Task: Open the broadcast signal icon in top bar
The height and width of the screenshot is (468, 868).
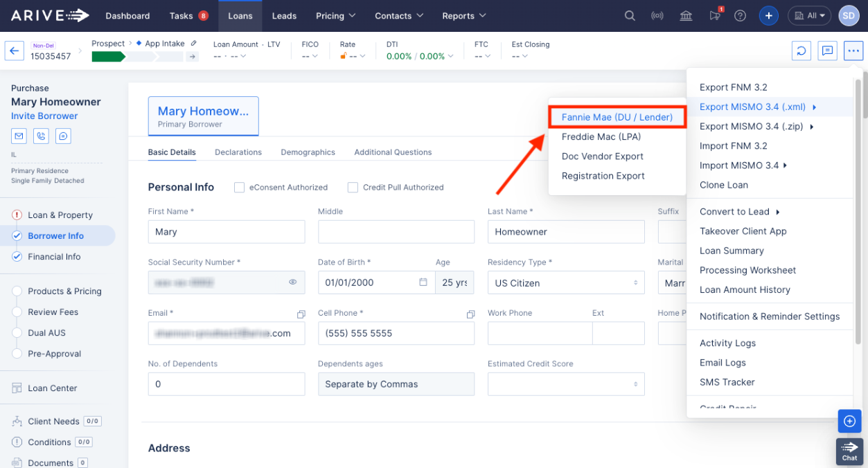Action: click(657, 16)
